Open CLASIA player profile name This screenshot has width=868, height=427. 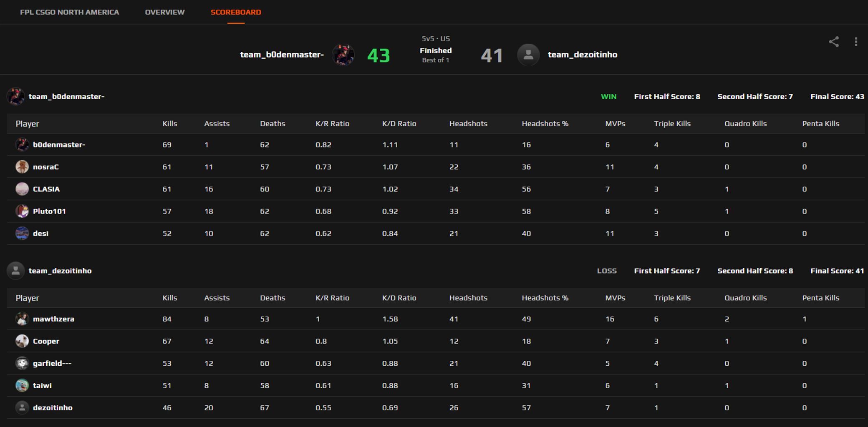click(x=46, y=189)
